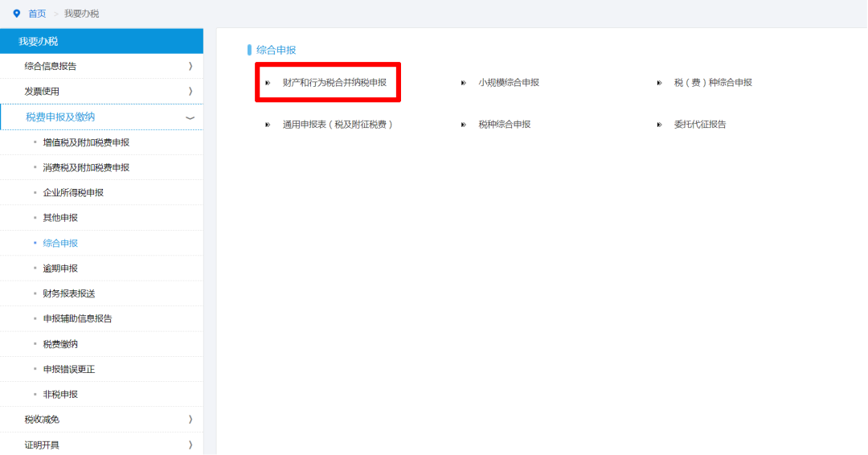Screen dimensions: 868x455
Task: Expand the 税收减免 chevron arrow
Action: pyautogui.click(x=190, y=420)
